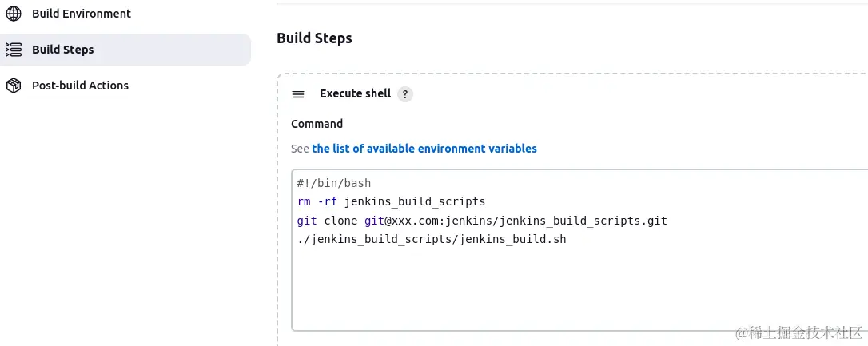
Task: Click the list icon beside Build Steps
Action: pyautogui.click(x=14, y=50)
